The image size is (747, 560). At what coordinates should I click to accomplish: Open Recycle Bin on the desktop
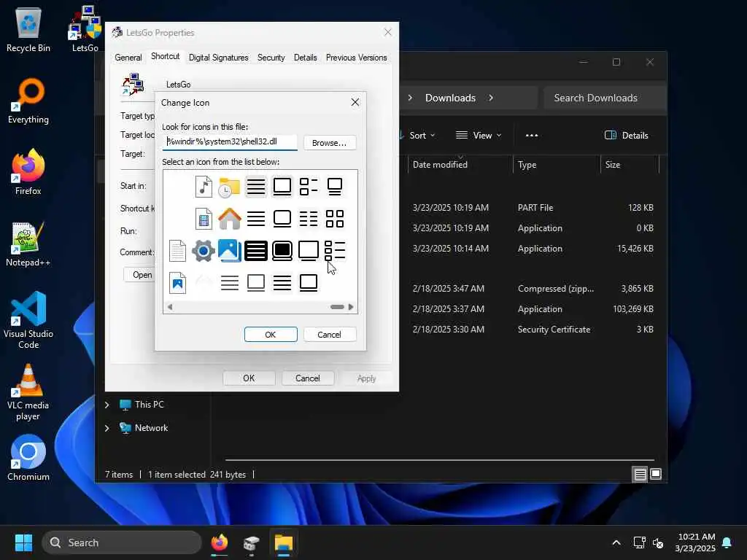pos(28,29)
